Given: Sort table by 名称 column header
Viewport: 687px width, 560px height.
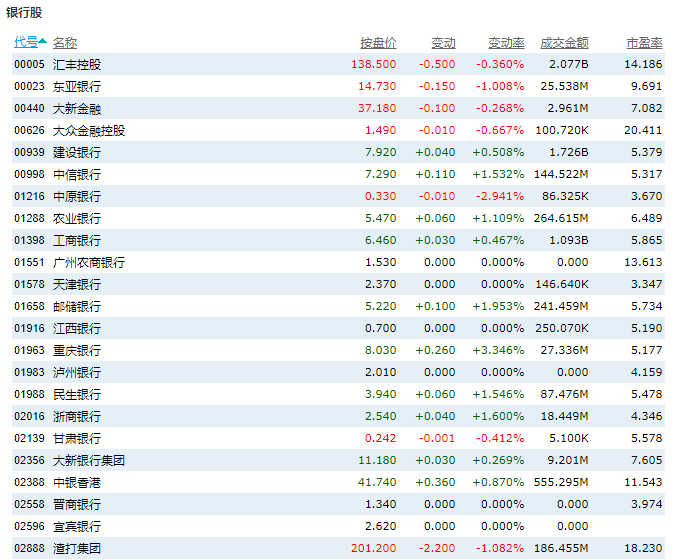Looking at the screenshot, I should 65,43.
